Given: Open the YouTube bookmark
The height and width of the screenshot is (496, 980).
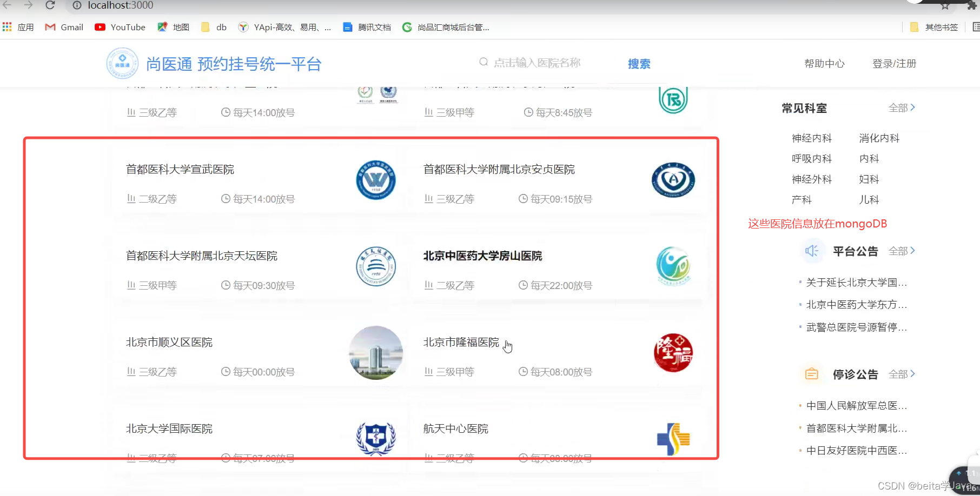Looking at the screenshot, I should pos(120,27).
